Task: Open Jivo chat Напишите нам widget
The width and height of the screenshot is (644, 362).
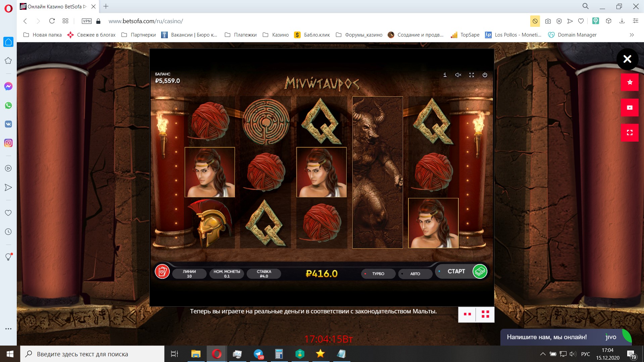Action: [x=566, y=337]
